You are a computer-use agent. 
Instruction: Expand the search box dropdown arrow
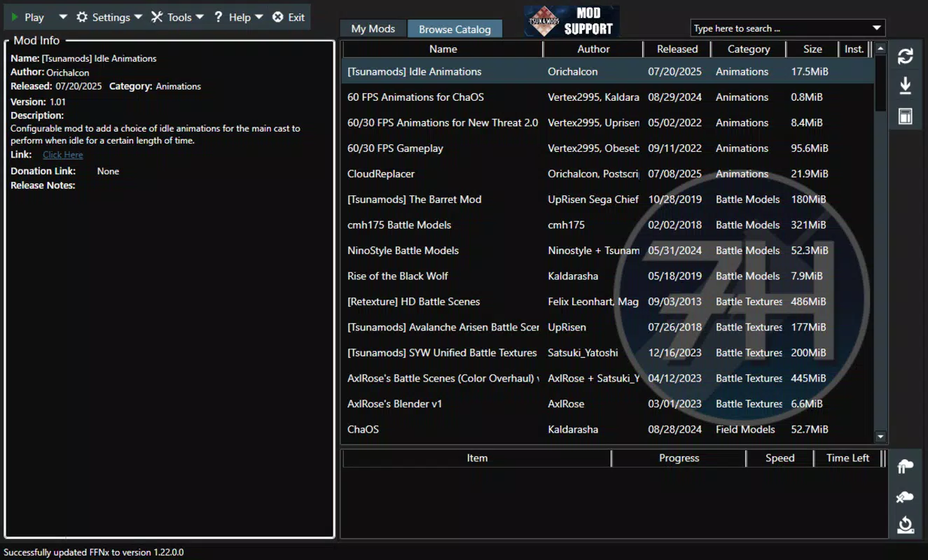(x=877, y=28)
